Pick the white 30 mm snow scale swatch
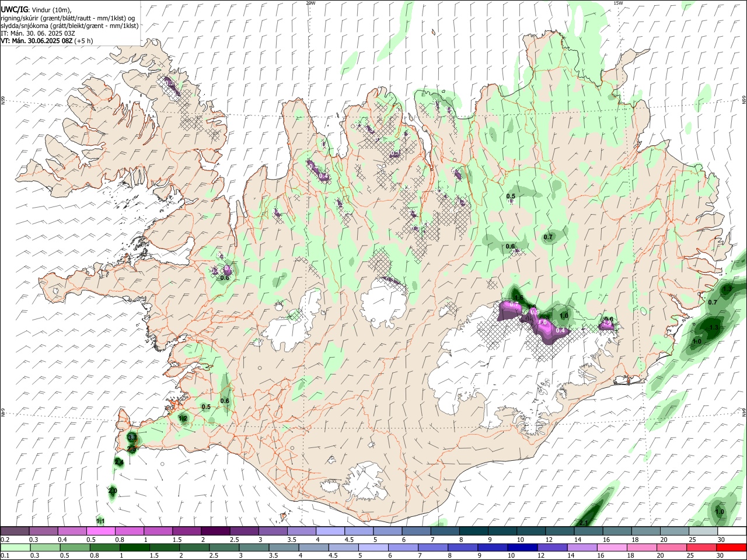Viewport: 747px width, 560px height. point(732,531)
